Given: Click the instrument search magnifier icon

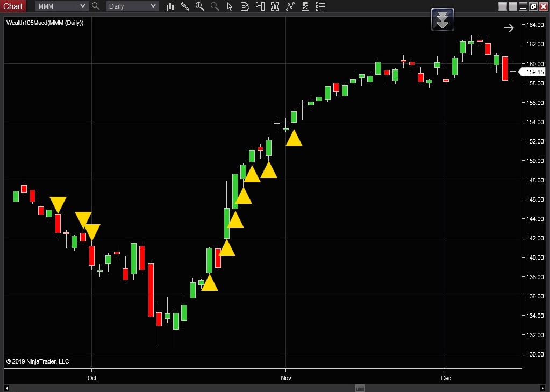Looking at the screenshot, I should [96, 6].
